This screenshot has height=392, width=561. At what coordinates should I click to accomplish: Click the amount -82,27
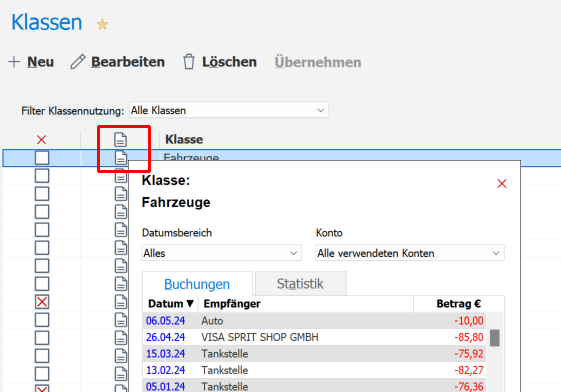tap(469, 370)
